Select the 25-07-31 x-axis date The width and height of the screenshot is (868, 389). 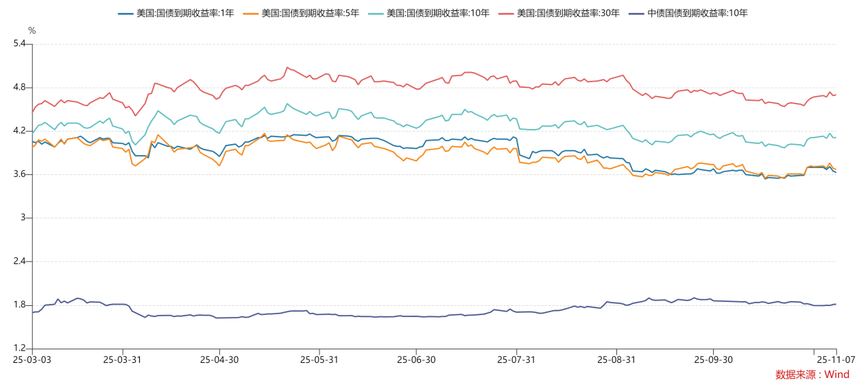(516, 359)
